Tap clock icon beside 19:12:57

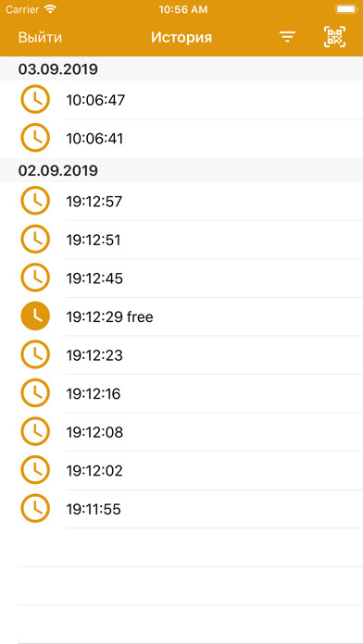[x=35, y=201]
